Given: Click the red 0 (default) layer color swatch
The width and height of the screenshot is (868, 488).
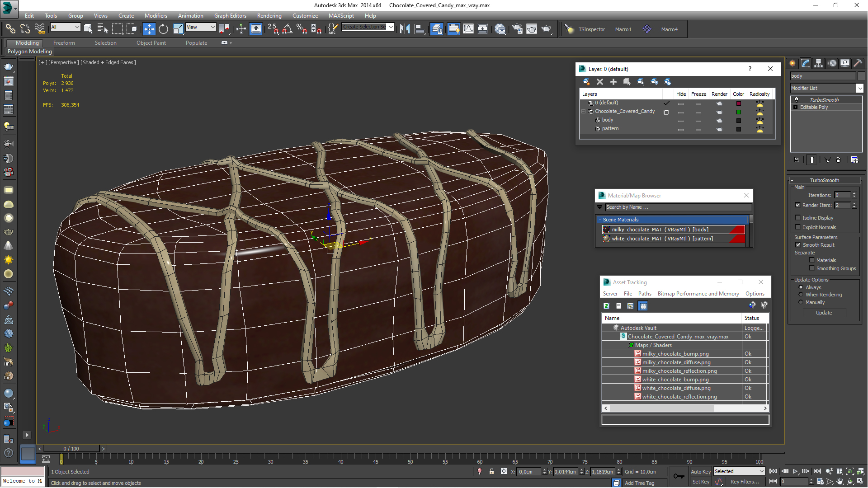Looking at the screenshot, I should (738, 103).
